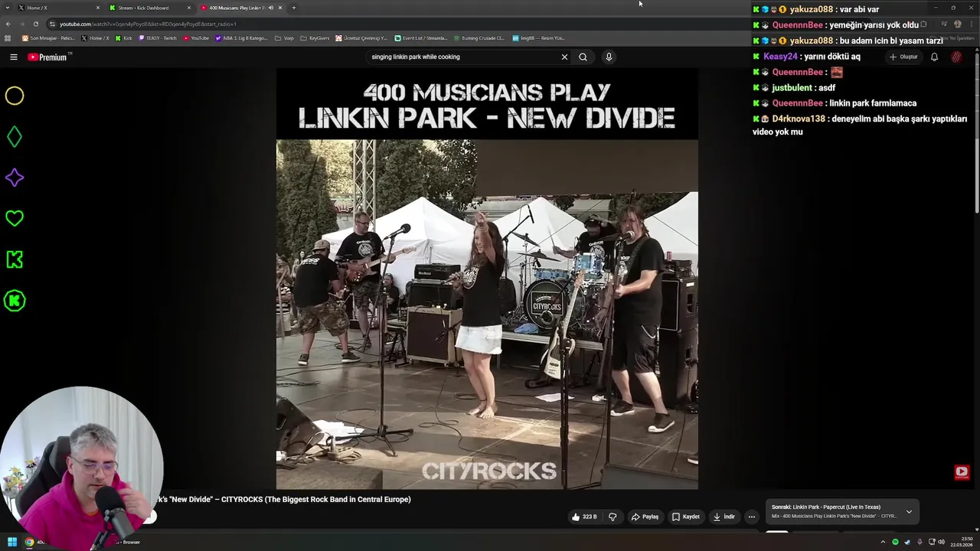980x551 pixels.
Task: Go forward in browser history
Action: 21,24
